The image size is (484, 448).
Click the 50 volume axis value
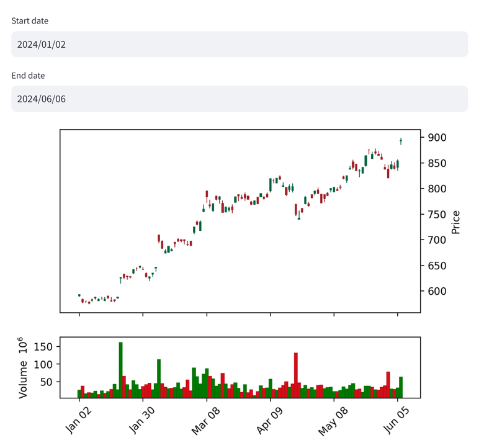point(47,382)
